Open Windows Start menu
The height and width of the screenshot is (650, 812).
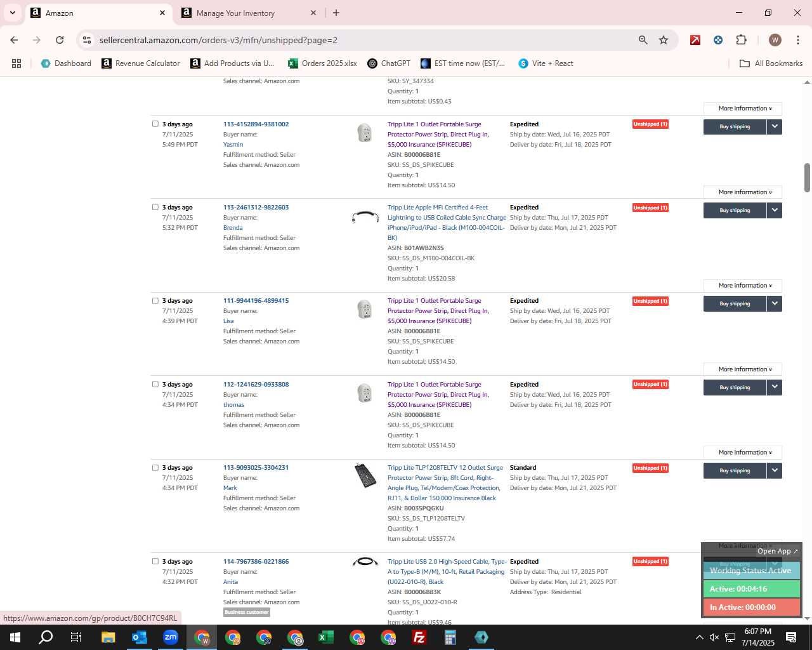[15, 637]
